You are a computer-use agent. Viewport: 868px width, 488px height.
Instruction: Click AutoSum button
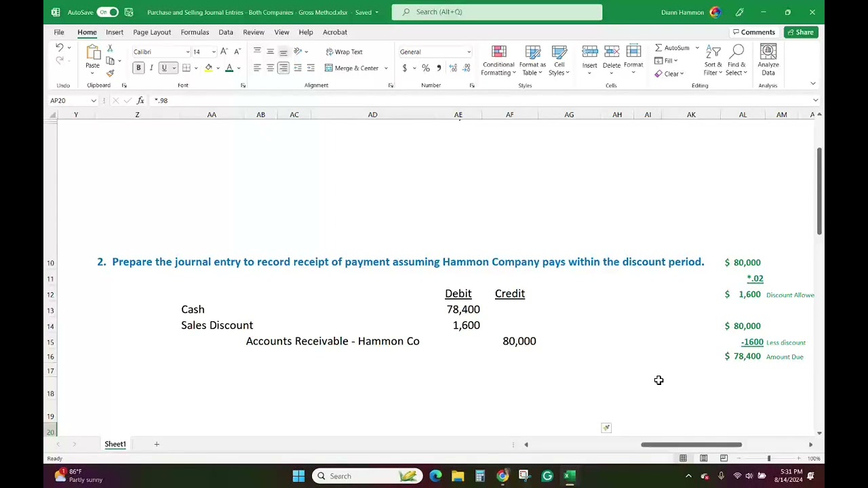(672, 48)
